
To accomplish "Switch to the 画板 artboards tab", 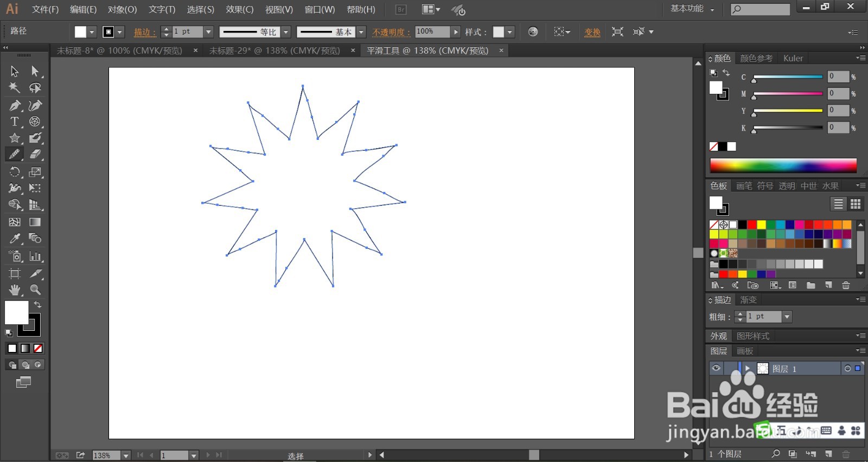I will point(745,351).
